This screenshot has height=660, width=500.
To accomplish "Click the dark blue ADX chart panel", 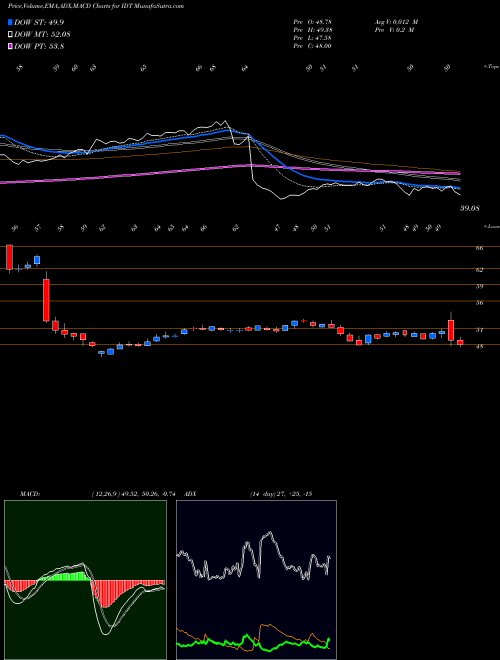I will point(256,580).
